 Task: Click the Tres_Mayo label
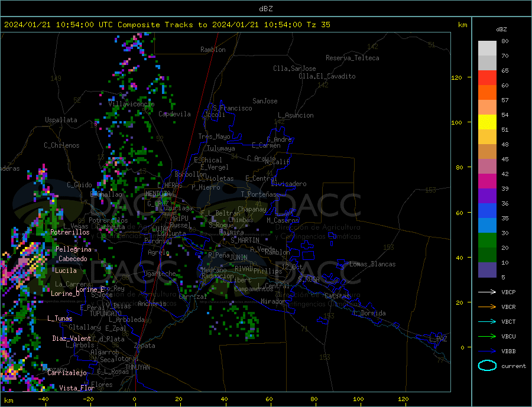coord(215,136)
